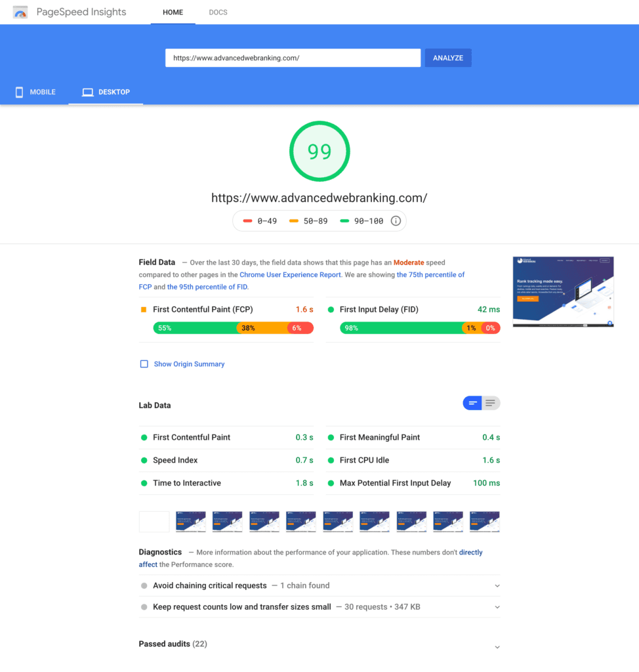639x672 pixels.
Task: Click the desktop laptop icon
Action: 88,92
